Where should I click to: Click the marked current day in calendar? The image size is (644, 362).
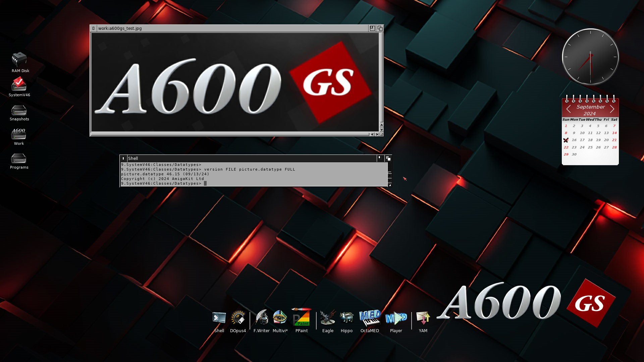click(x=566, y=140)
